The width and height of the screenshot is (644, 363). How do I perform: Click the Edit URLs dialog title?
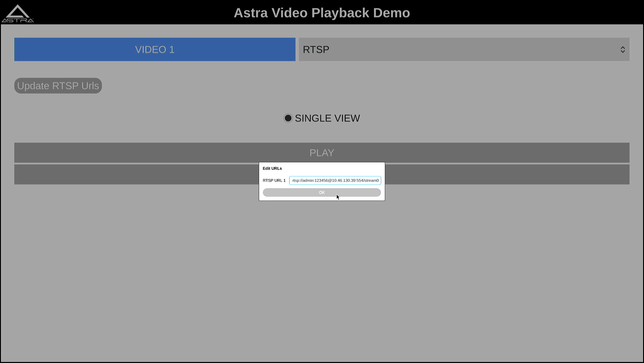point(272,168)
